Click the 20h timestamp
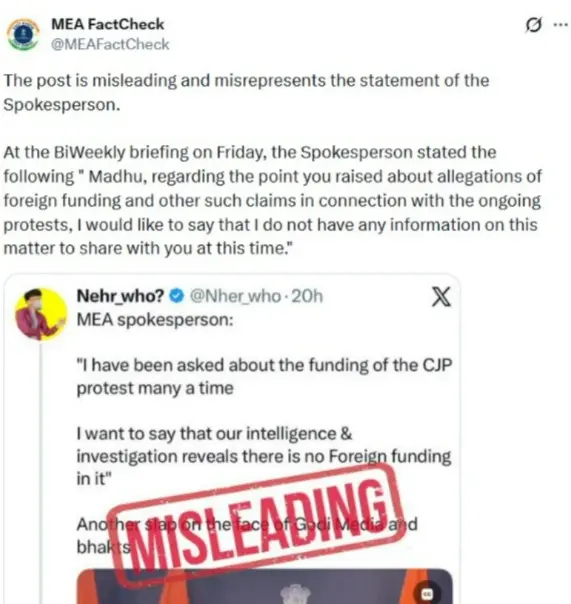 point(307,296)
